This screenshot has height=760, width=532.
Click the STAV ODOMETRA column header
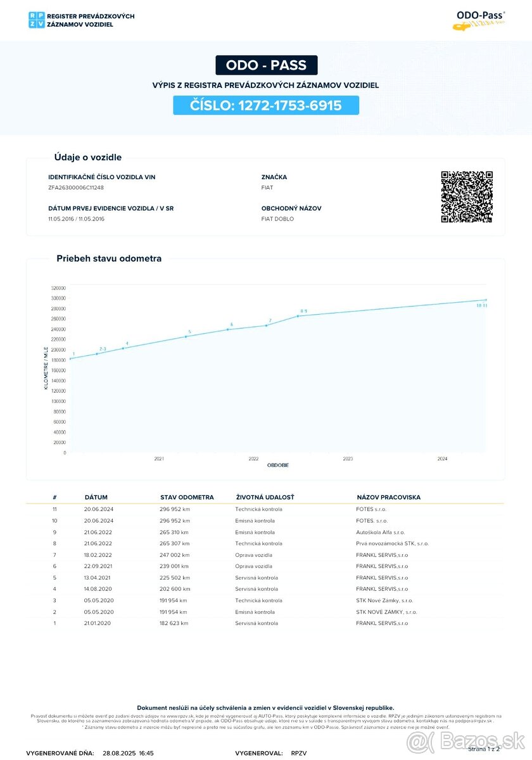point(187,497)
